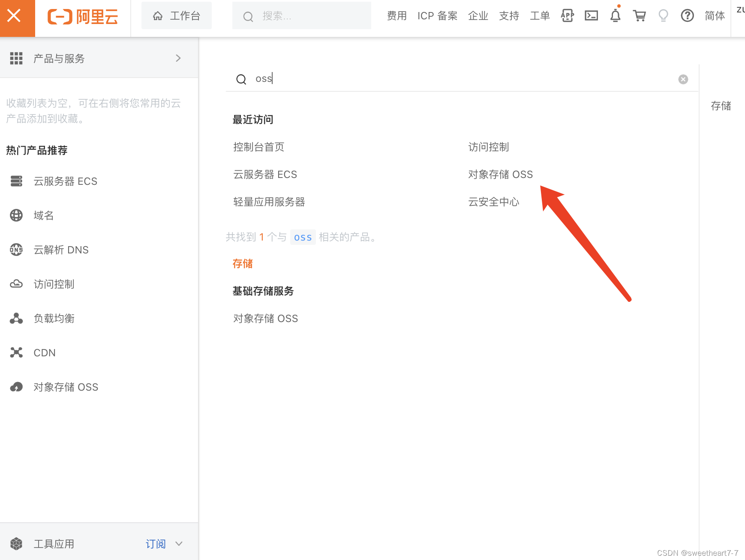Open 访问控制 from recent visits
Image resolution: width=745 pixels, height=560 pixels.
489,147
